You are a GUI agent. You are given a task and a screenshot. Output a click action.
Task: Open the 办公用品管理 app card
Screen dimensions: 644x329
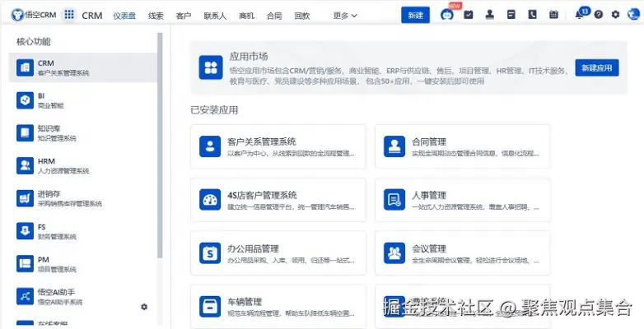[278, 253]
